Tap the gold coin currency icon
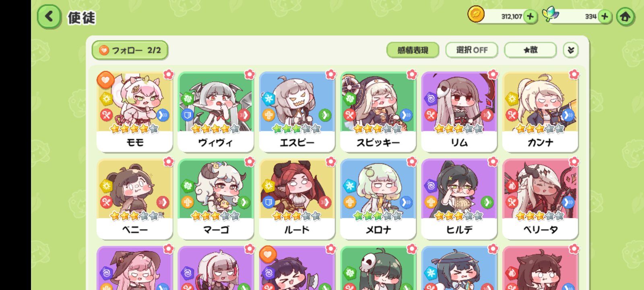 tap(475, 14)
